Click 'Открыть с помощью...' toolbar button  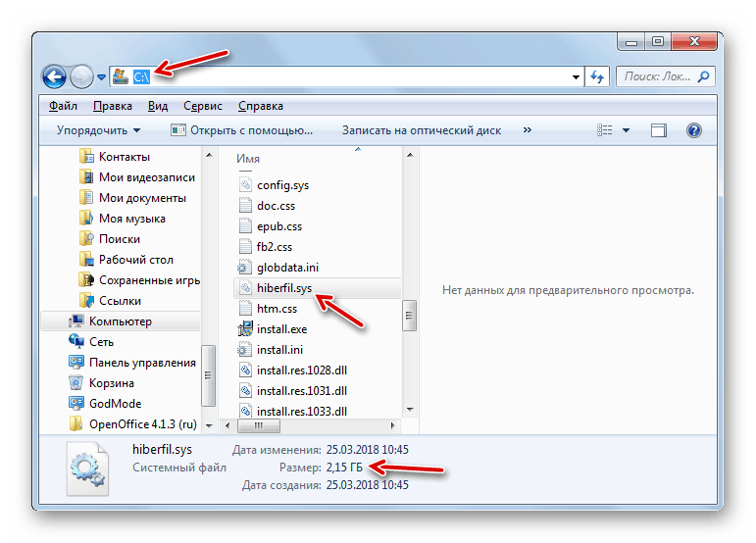[242, 130]
